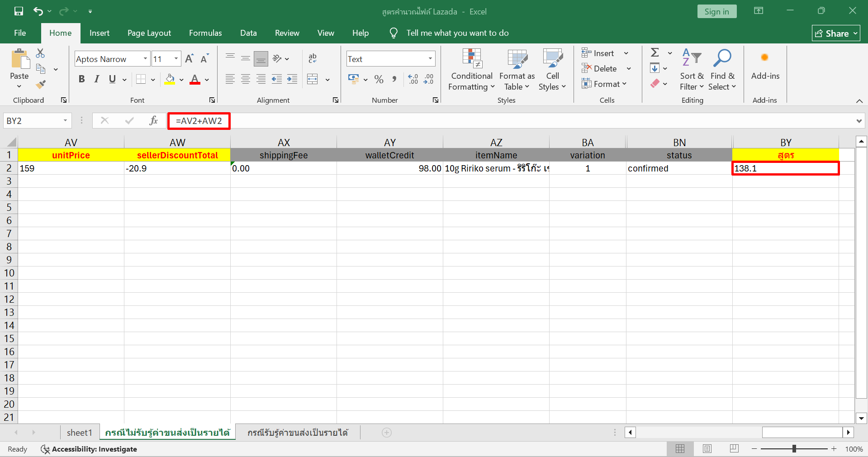Open the number format dropdown showing Text

click(x=430, y=59)
